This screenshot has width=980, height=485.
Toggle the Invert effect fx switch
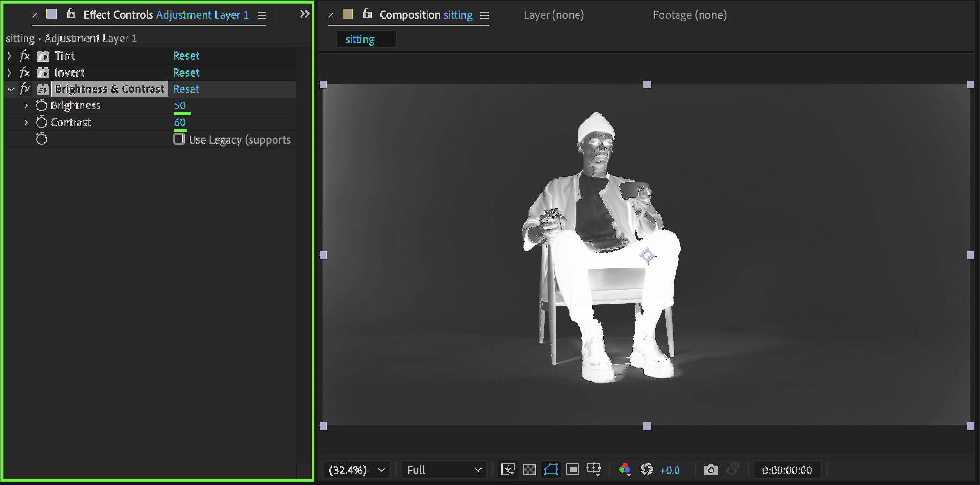[x=25, y=73]
